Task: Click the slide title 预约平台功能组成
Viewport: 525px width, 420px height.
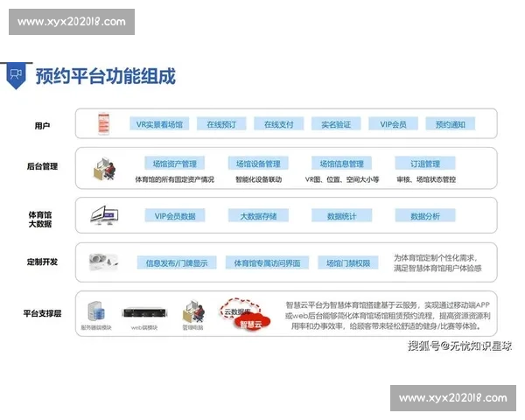Action: coord(106,76)
